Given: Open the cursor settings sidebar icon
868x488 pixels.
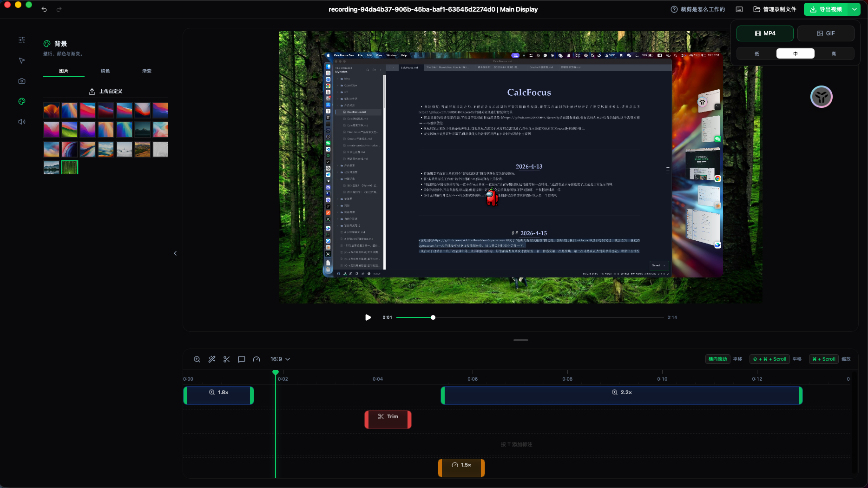Looking at the screenshot, I should pos(22,60).
